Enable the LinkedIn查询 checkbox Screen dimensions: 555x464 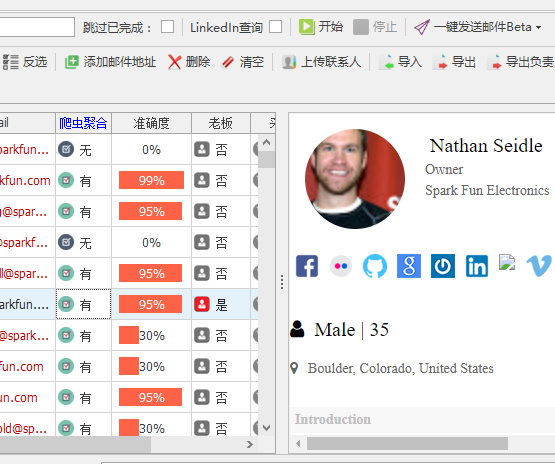tap(275, 27)
